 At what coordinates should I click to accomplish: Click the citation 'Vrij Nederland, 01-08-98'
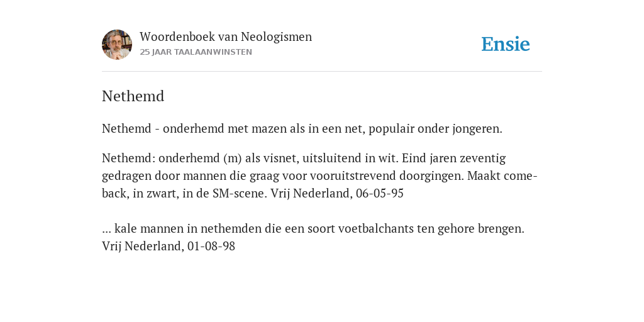(x=169, y=247)
